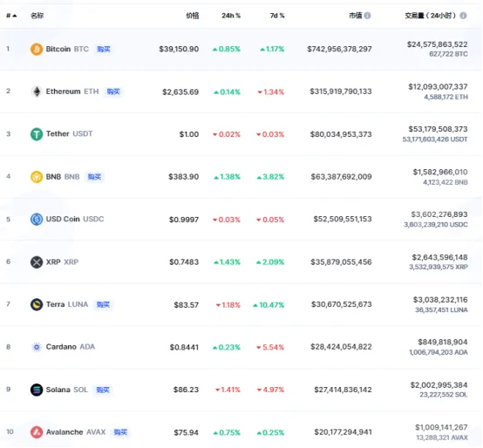This screenshot has width=483, height=448.
Task: Open the Cardano ADA name link
Action: [71, 347]
